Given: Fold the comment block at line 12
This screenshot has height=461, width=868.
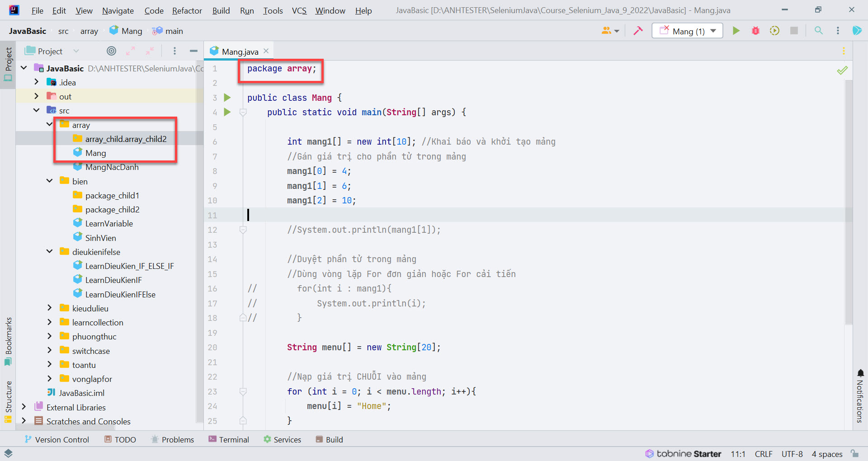Looking at the screenshot, I should point(243,230).
